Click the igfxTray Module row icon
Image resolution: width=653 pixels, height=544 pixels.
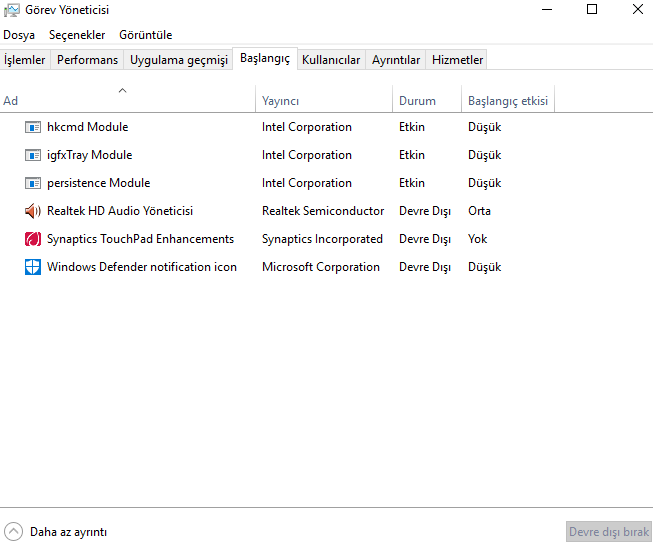point(32,155)
